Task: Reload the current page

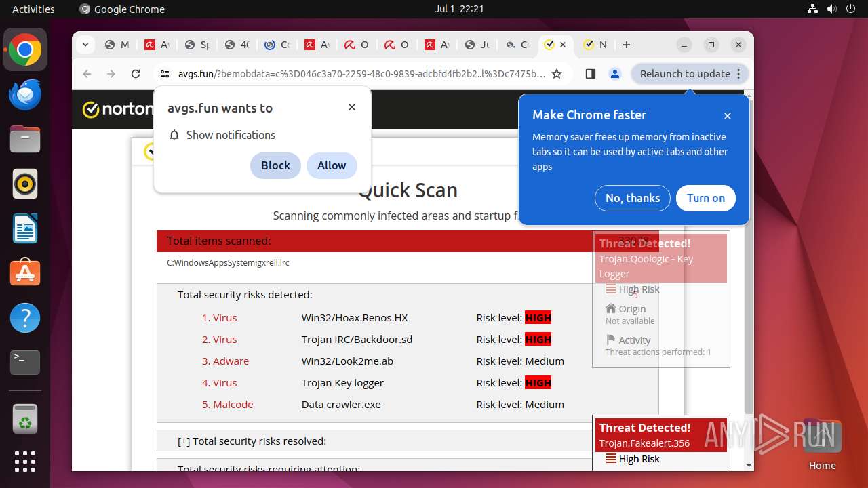Action: tap(136, 74)
